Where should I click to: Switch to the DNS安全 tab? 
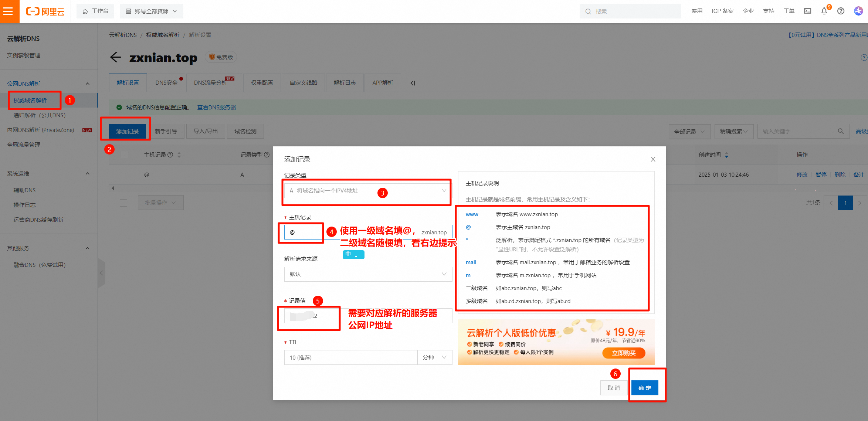(166, 83)
